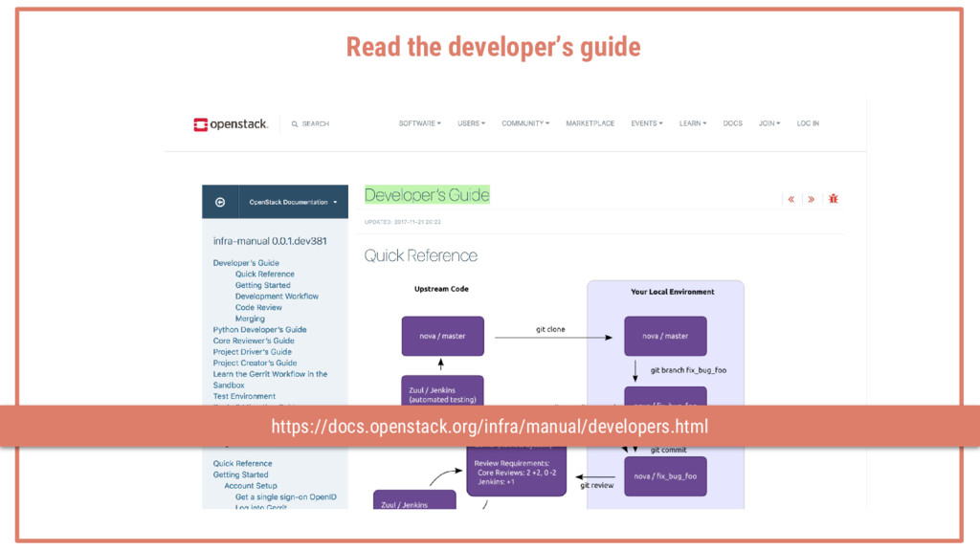Open Project Creator's Guide link

(x=255, y=363)
